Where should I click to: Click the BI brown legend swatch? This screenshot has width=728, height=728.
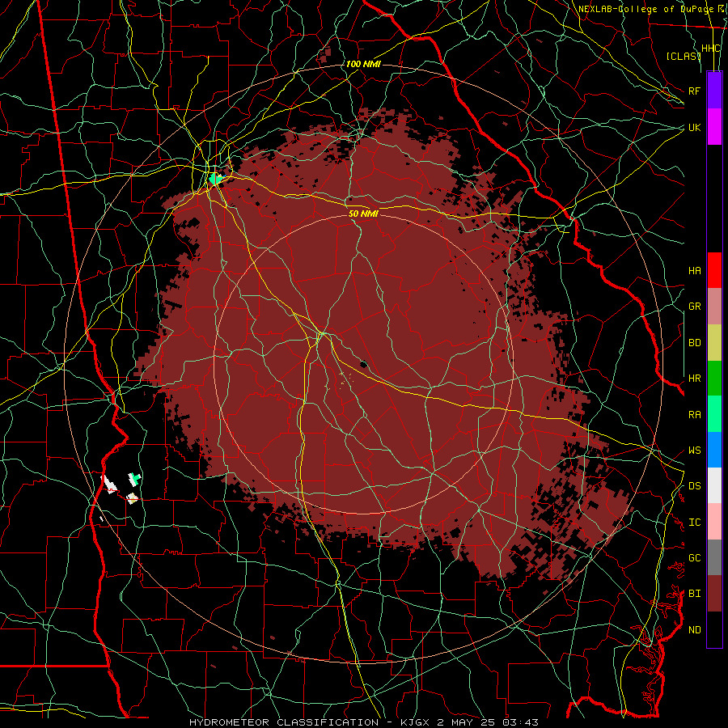714,594
